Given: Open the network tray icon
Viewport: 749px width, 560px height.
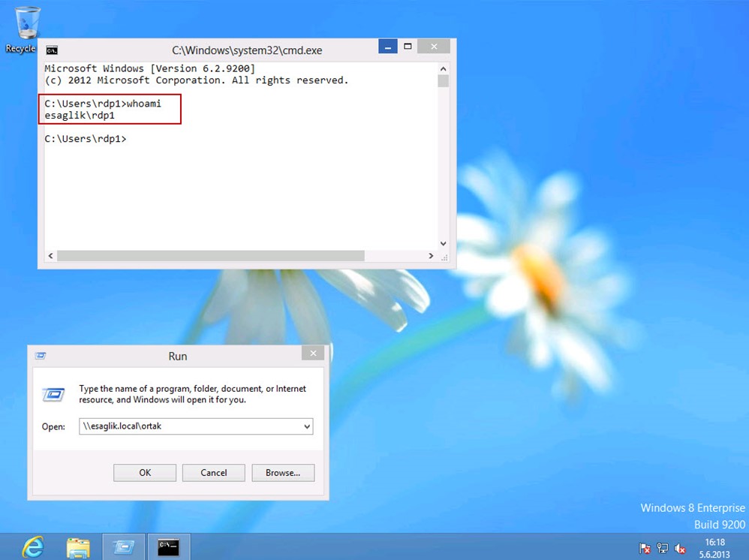Looking at the screenshot, I should (662, 548).
